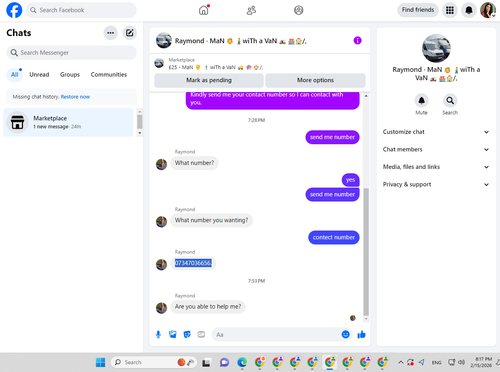Image resolution: width=500 pixels, height=372 pixels.
Task: Click the 'yes' sent message bubble
Action: click(350, 180)
